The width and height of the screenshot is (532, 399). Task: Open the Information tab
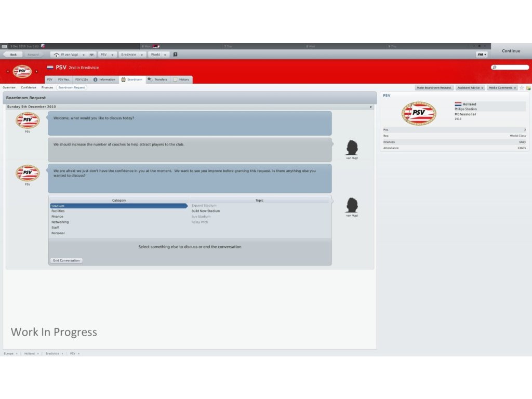click(x=104, y=79)
